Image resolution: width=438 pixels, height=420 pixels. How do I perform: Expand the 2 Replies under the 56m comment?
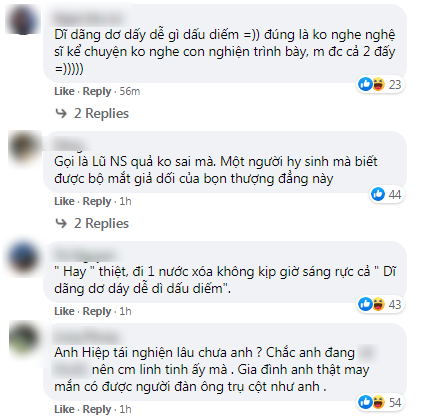click(x=101, y=113)
